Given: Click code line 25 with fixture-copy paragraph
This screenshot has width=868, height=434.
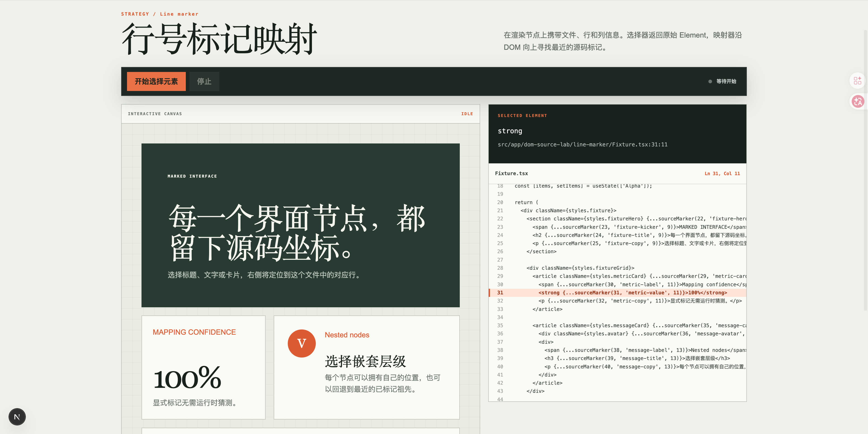Looking at the screenshot, I should pos(617,243).
